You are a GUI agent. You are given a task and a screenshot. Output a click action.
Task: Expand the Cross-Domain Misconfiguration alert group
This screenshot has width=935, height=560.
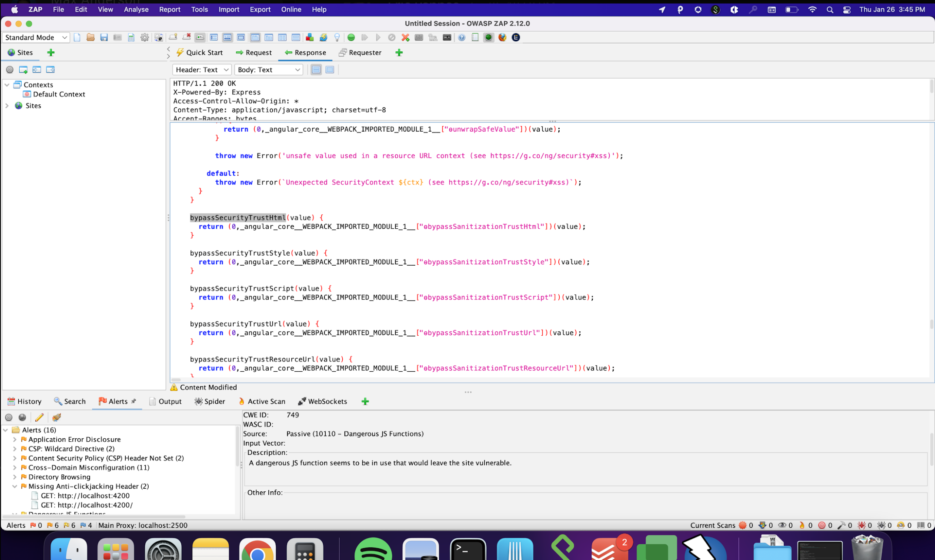pyautogui.click(x=14, y=467)
